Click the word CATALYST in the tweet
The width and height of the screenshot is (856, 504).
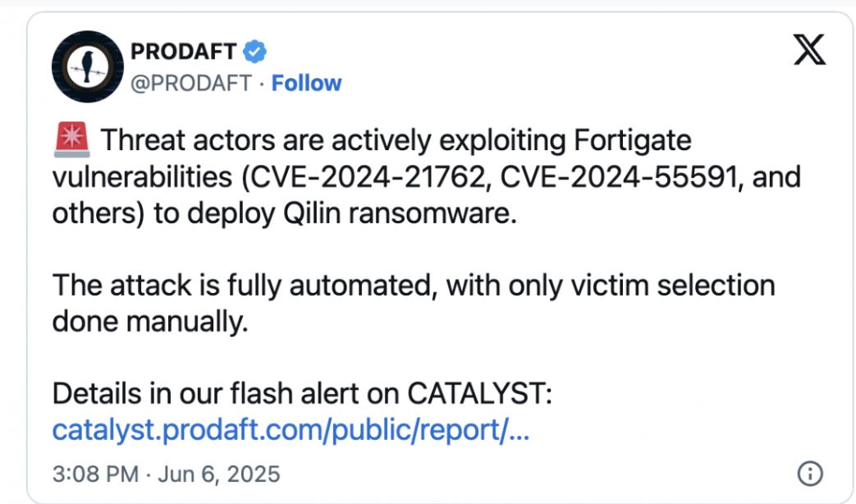pyautogui.click(x=480, y=393)
